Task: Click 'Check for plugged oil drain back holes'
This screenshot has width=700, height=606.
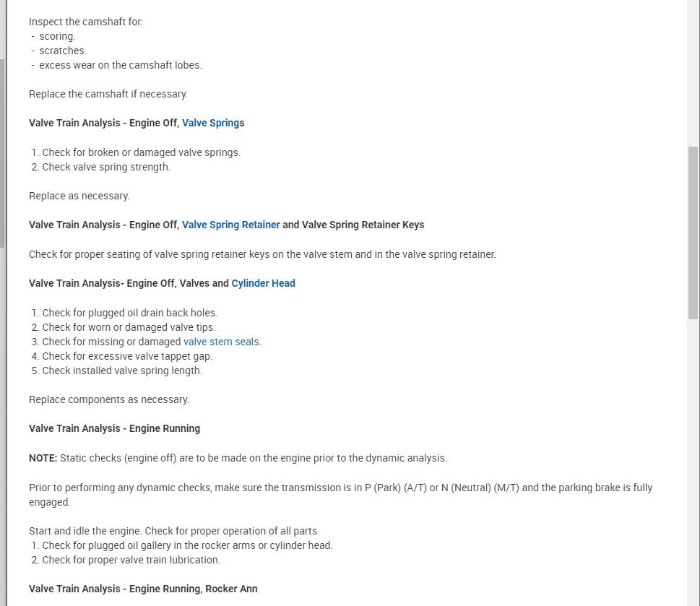Action: (129, 313)
